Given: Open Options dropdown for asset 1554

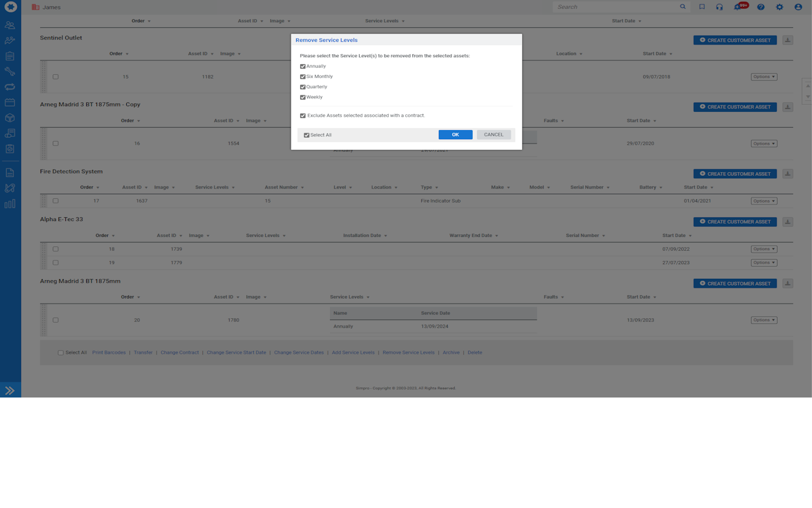Looking at the screenshot, I should point(764,144).
